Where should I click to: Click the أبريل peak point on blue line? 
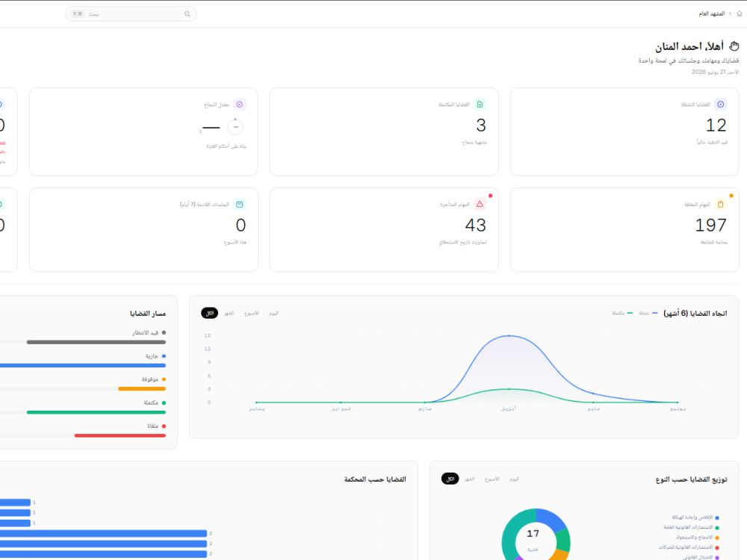(509, 336)
